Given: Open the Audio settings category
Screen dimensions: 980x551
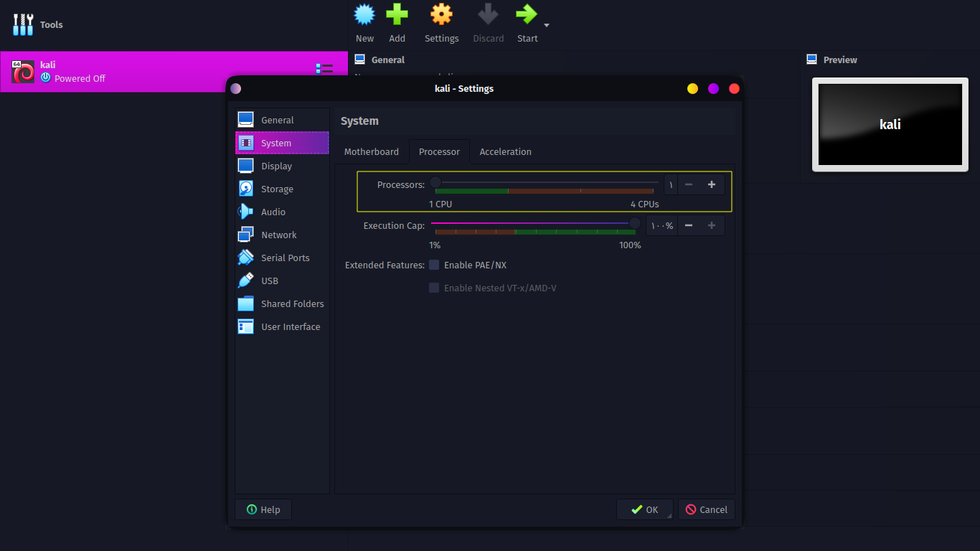Looking at the screenshot, I should [x=282, y=212].
